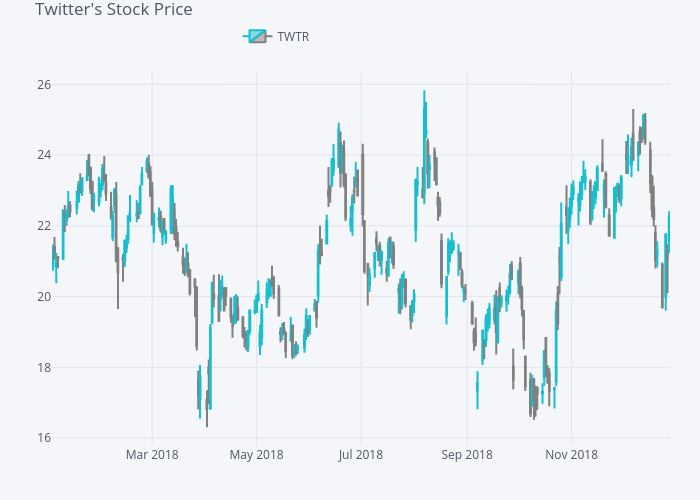Click the "Twitter's Stock Price" chart title
This screenshot has height=500, width=700.
point(114,10)
